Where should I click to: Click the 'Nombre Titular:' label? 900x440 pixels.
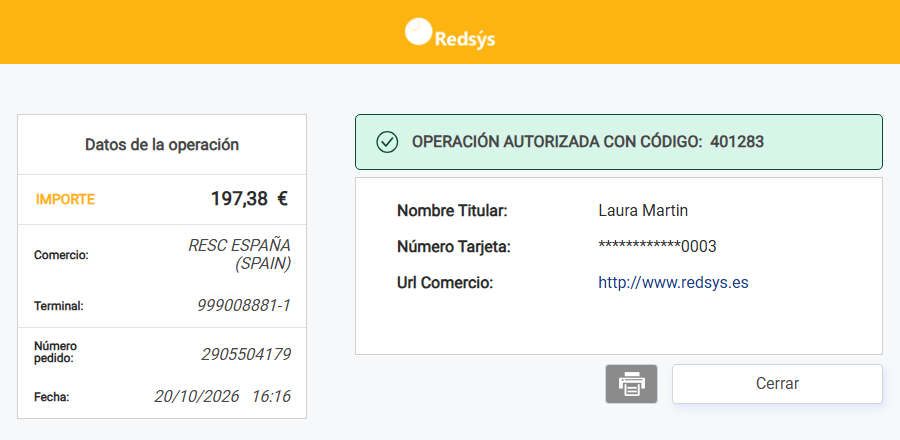(452, 211)
